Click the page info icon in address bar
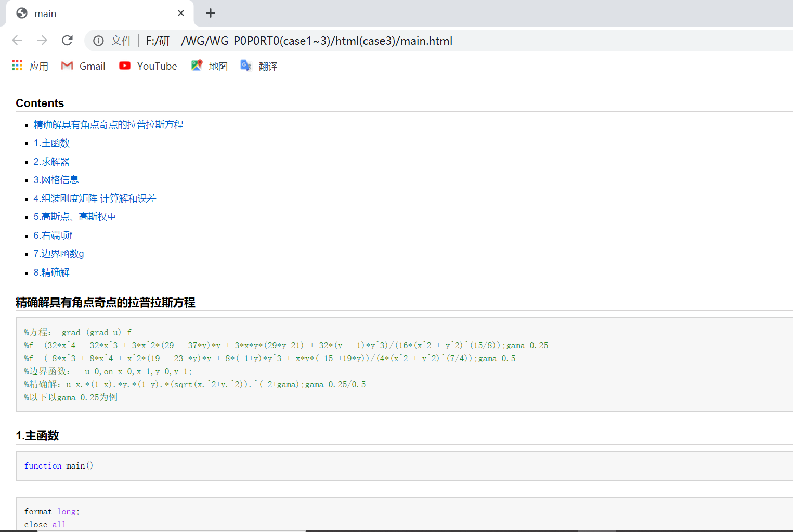Screen dimensions: 793x532 (98, 41)
